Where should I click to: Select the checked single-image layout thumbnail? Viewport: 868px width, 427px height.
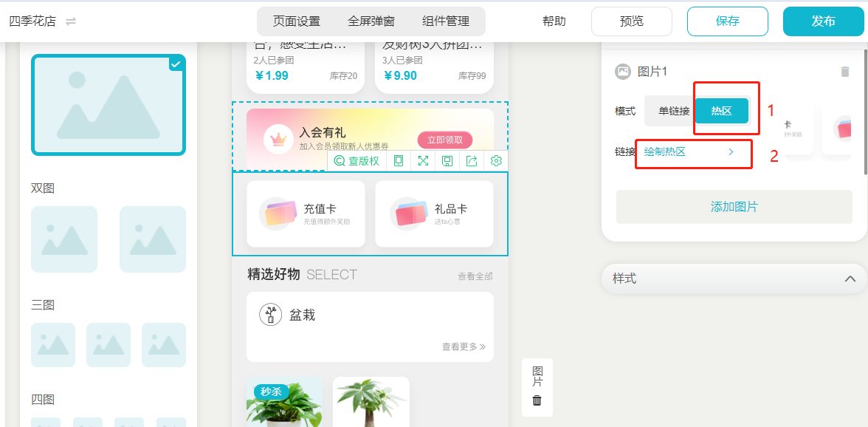click(x=108, y=105)
